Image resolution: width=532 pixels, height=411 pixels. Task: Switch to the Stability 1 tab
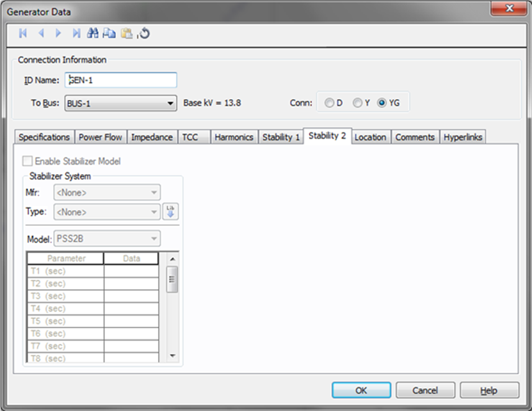280,137
